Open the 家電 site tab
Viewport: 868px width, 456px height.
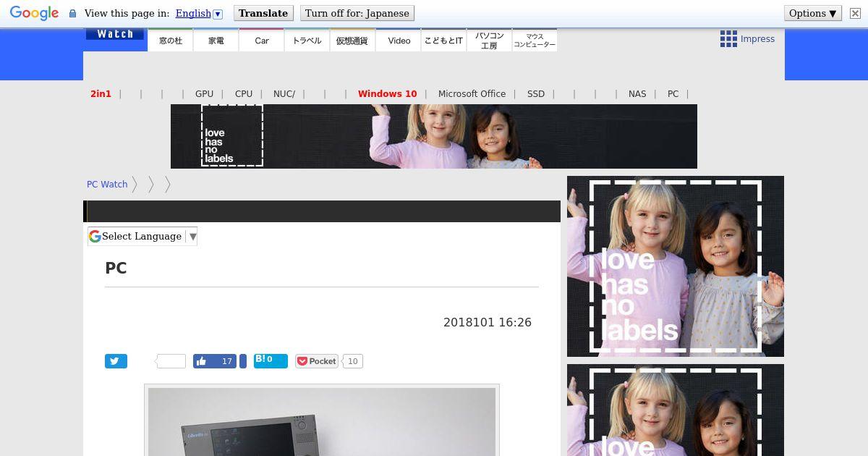click(x=216, y=41)
